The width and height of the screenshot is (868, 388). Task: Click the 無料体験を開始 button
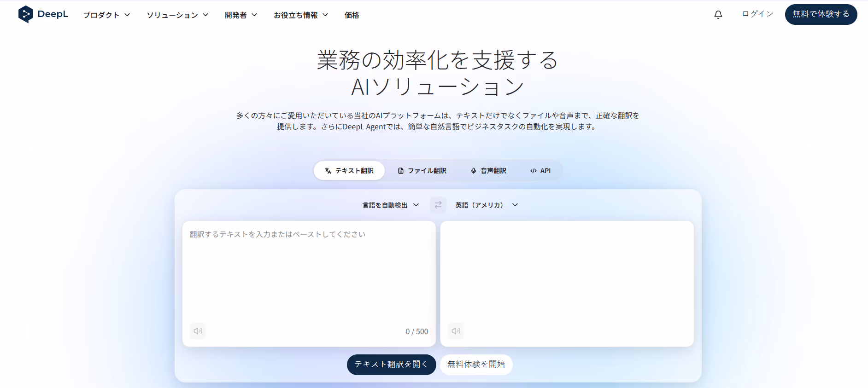coord(476,365)
